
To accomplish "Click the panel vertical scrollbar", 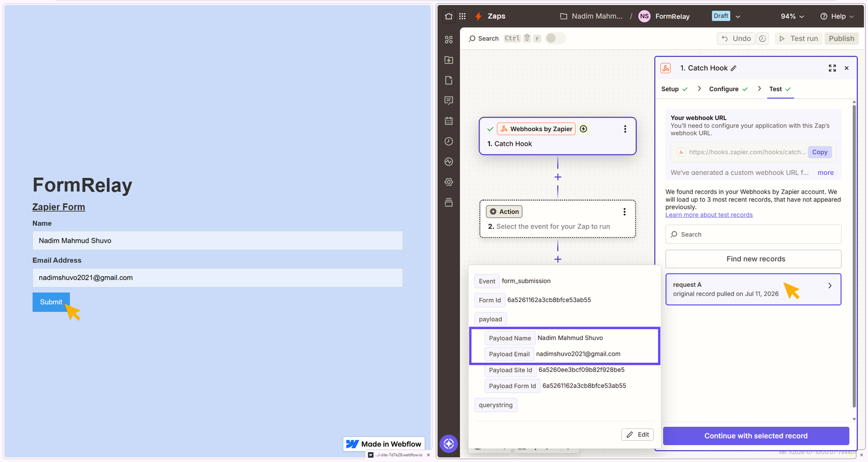I will click(x=854, y=256).
